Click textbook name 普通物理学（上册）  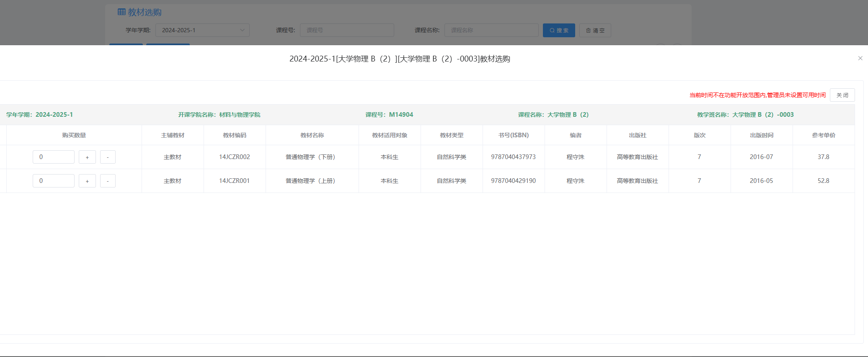click(x=312, y=181)
